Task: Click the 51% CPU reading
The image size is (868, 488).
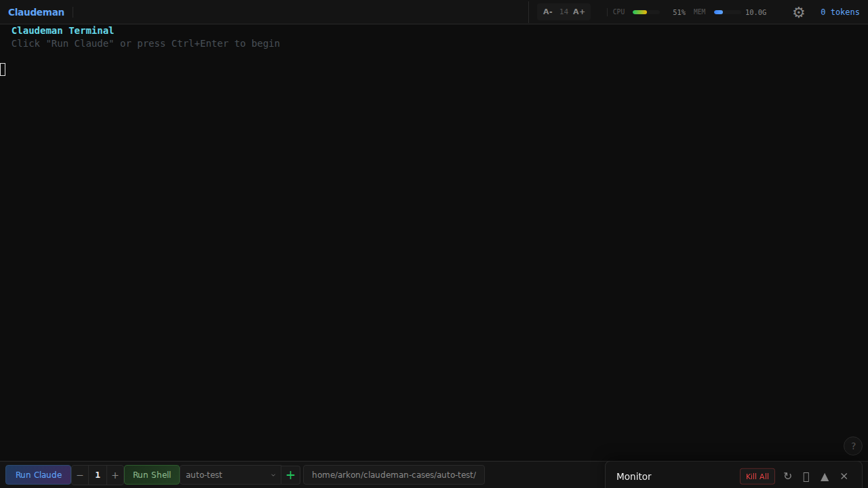Action: pyautogui.click(x=679, y=12)
